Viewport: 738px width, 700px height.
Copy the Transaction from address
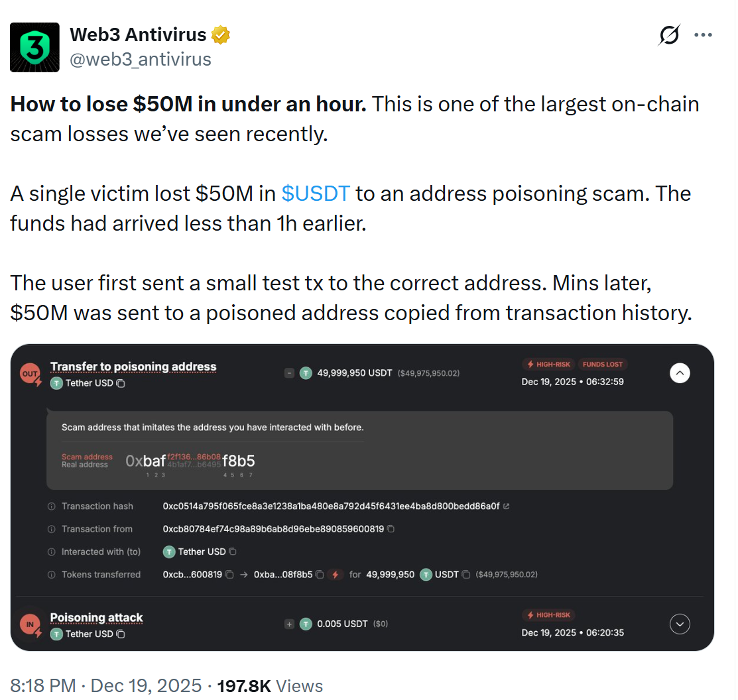tap(391, 529)
